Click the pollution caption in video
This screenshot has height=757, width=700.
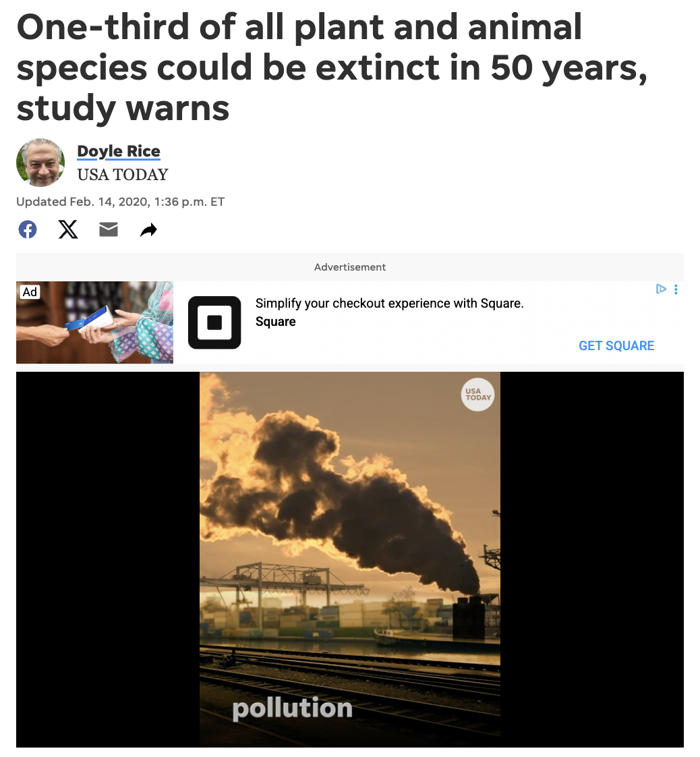(293, 708)
